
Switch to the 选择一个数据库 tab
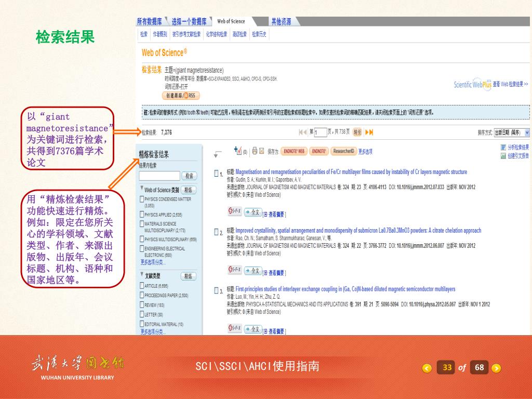(x=189, y=21)
